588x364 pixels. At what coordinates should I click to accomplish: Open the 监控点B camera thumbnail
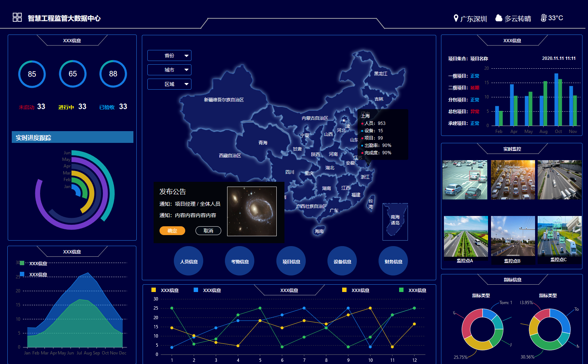tap(513, 236)
